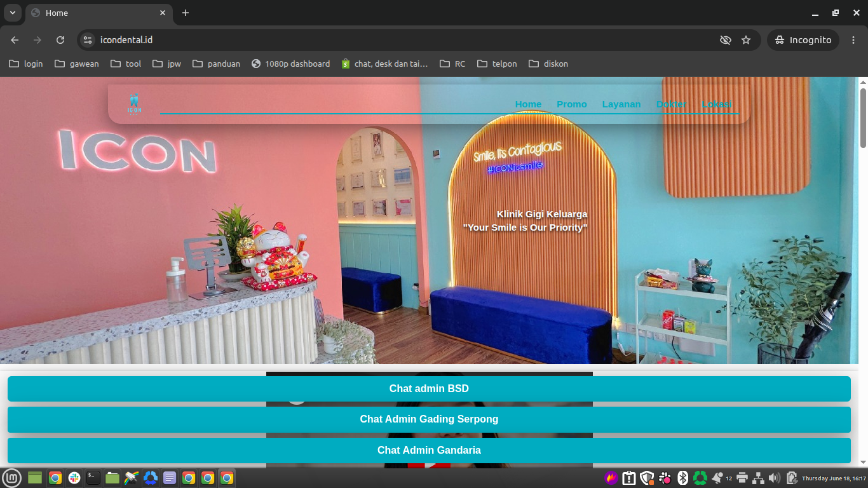This screenshot has width=868, height=488.
Task: Reload the icondental.id page
Action: [x=60, y=40]
